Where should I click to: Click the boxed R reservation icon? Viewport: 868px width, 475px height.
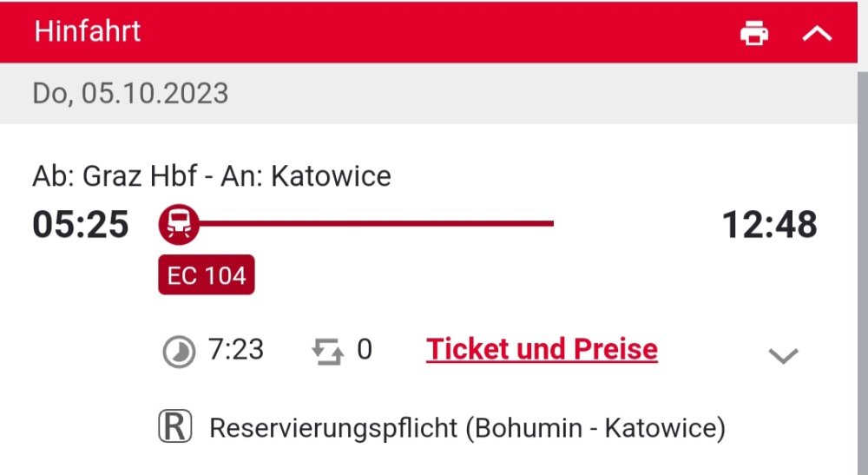pos(174,427)
